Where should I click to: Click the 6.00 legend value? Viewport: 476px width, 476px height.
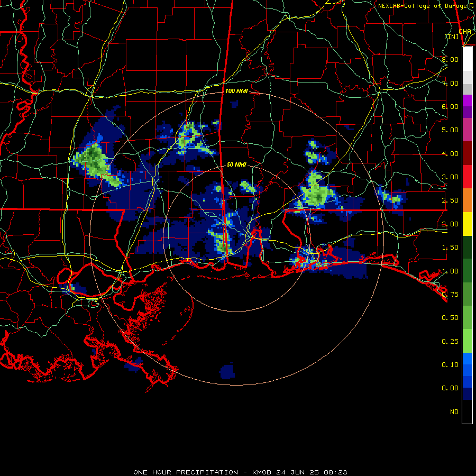coord(450,106)
